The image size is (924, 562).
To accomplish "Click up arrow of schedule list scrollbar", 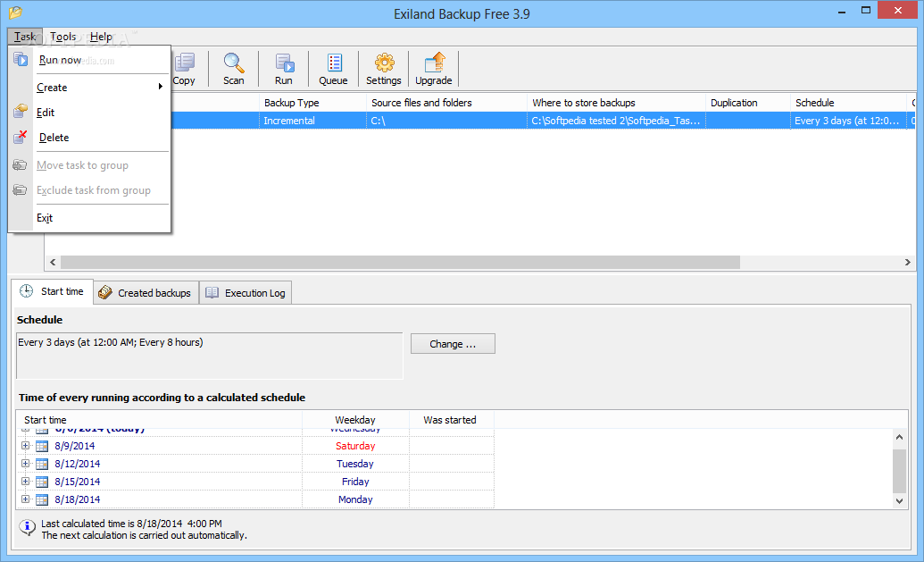I will click(899, 437).
